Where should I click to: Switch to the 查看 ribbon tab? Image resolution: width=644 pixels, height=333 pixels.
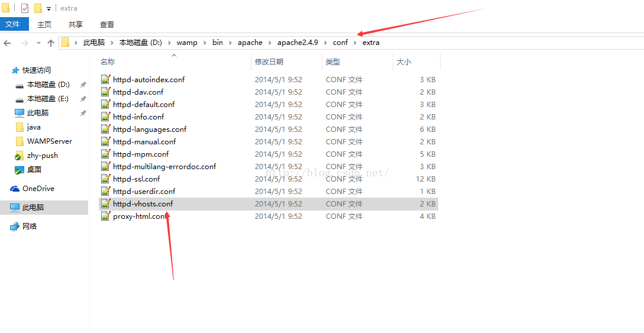(107, 25)
